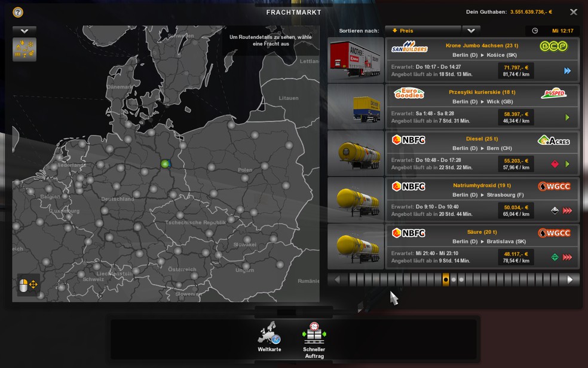Select the Krone Jumbo 4achsen freight
This screenshot has height=368, width=588.
(x=454, y=60)
